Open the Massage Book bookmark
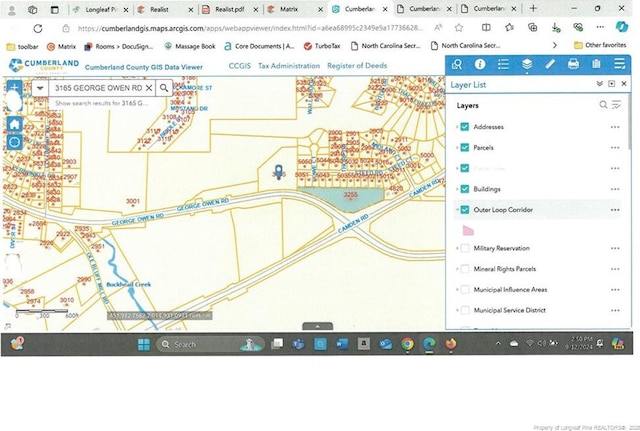The image size is (640, 431). (x=190, y=46)
